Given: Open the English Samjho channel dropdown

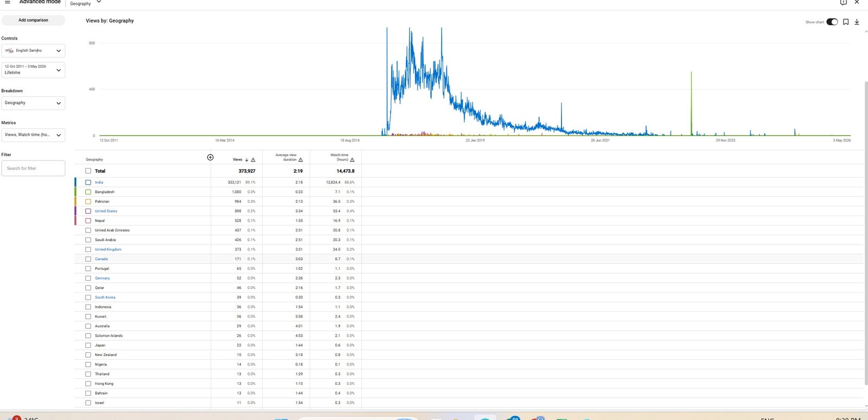Looking at the screenshot, I should (x=33, y=51).
